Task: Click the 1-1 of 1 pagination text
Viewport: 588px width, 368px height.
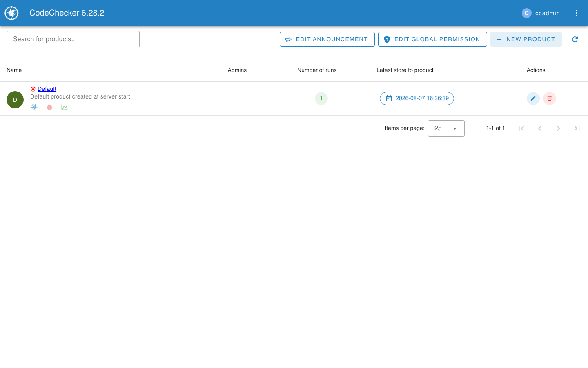Action: click(496, 128)
